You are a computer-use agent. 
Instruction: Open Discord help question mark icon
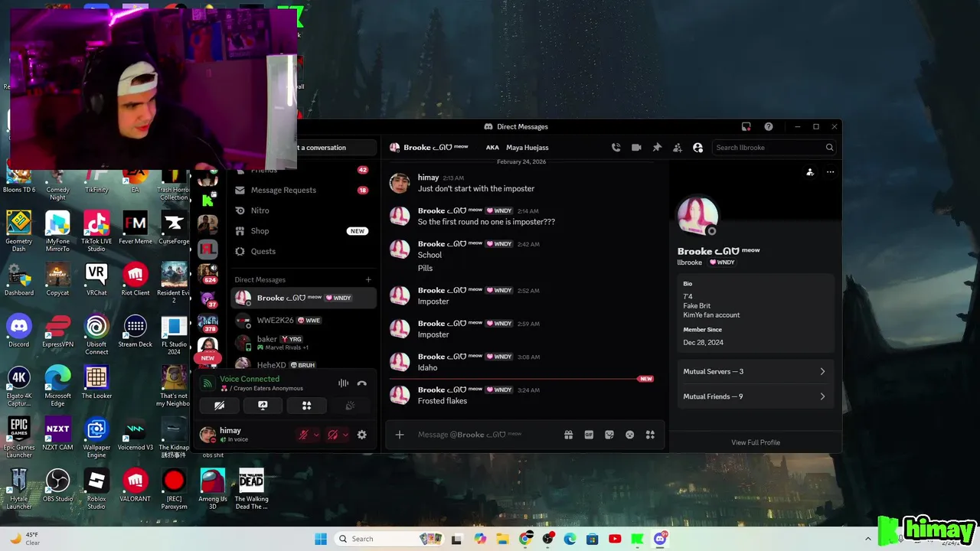pos(769,127)
